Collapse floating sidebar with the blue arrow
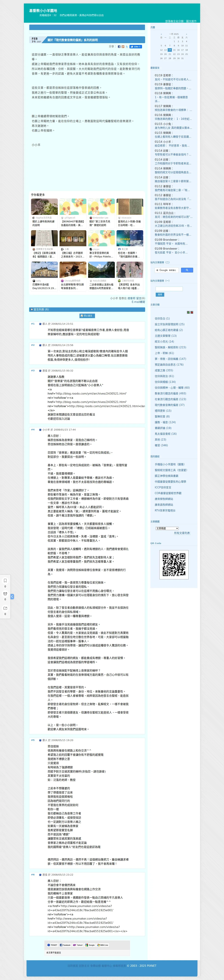The width and height of the screenshot is (224, 980). click(x=12, y=596)
